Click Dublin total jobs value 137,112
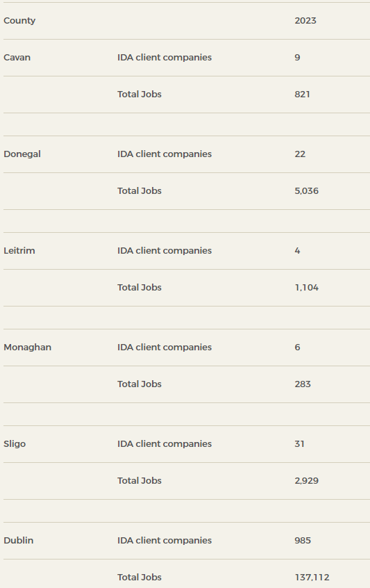 pos(312,578)
